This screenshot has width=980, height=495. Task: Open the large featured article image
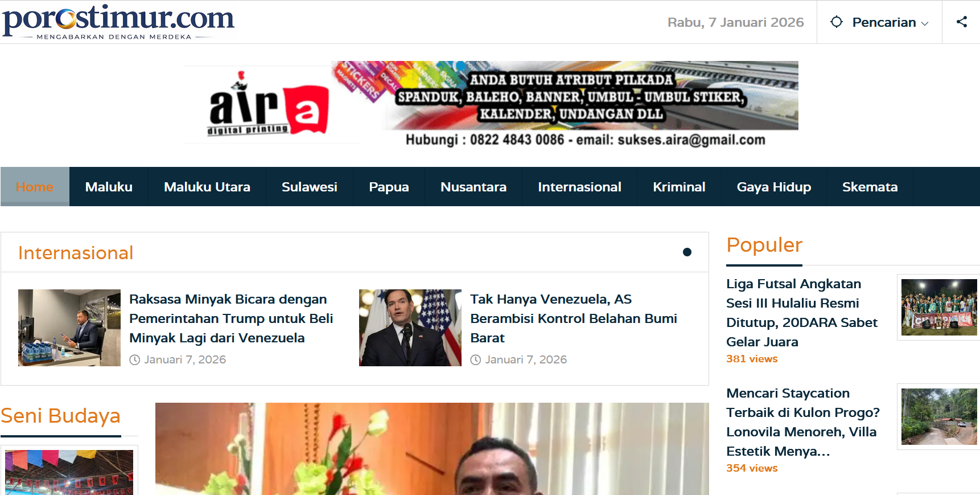(x=432, y=449)
